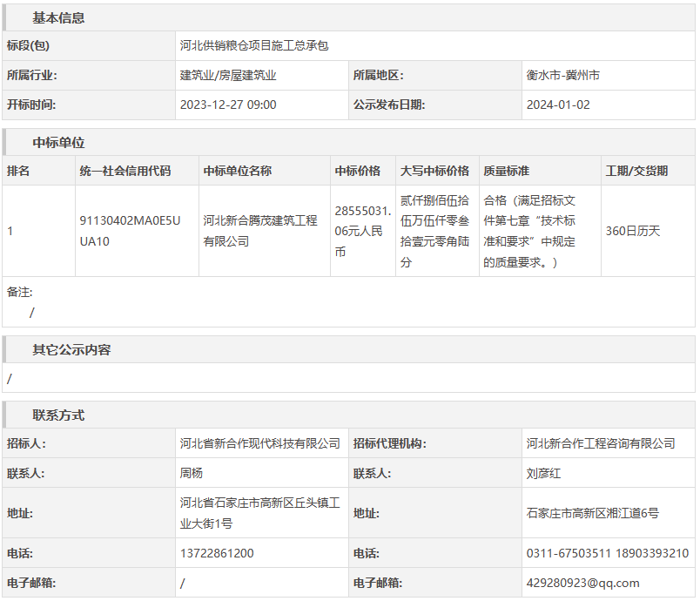Click the 公示发布日期 label

(389, 105)
